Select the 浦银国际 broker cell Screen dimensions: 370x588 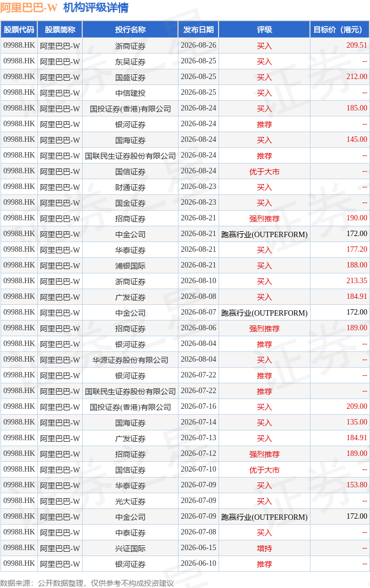pyautogui.click(x=130, y=266)
